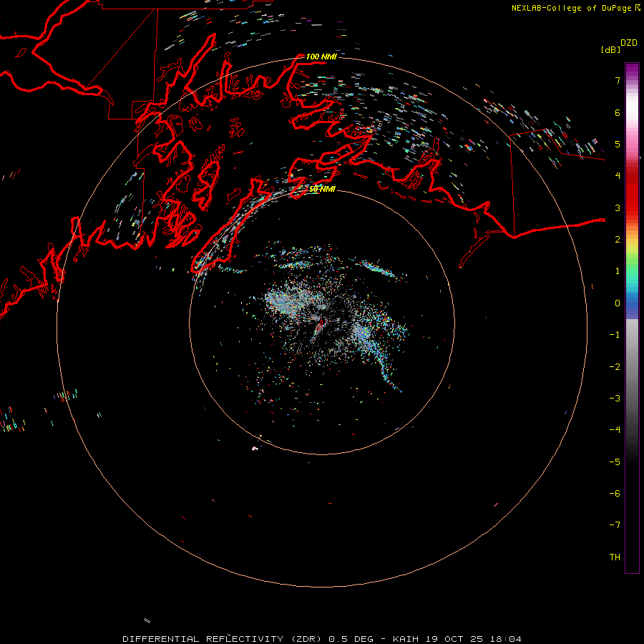Click the 50 NMI range ring label
Viewport: 644px width, 644px height.
[323, 189]
